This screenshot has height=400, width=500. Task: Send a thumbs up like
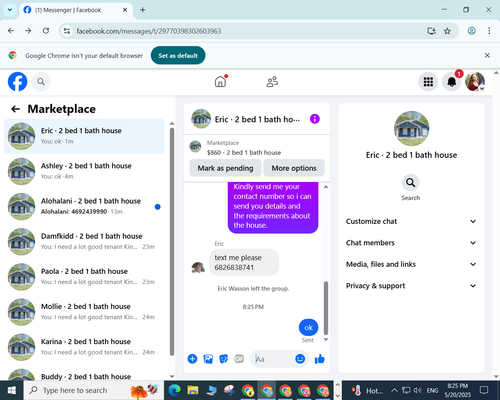(x=320, y=359)
